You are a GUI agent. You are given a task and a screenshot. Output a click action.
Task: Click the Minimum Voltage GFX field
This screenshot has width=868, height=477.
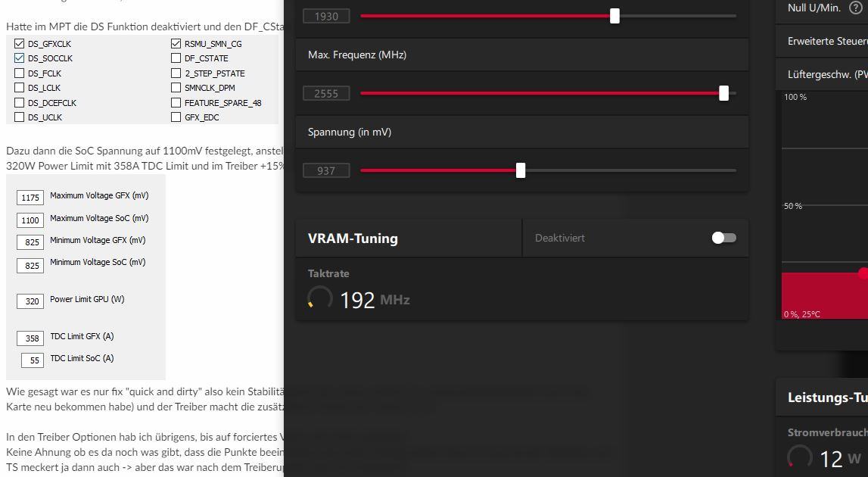[30, 242]
